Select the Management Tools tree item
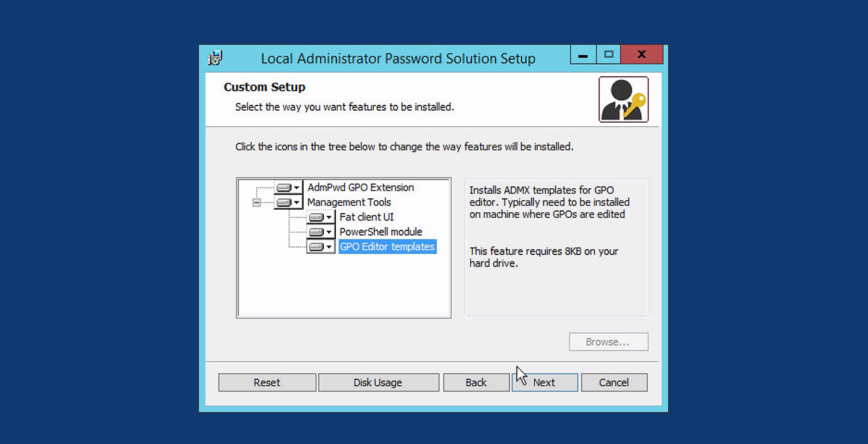Viewport: 868px width, 444px height. [x=349, y=202]
